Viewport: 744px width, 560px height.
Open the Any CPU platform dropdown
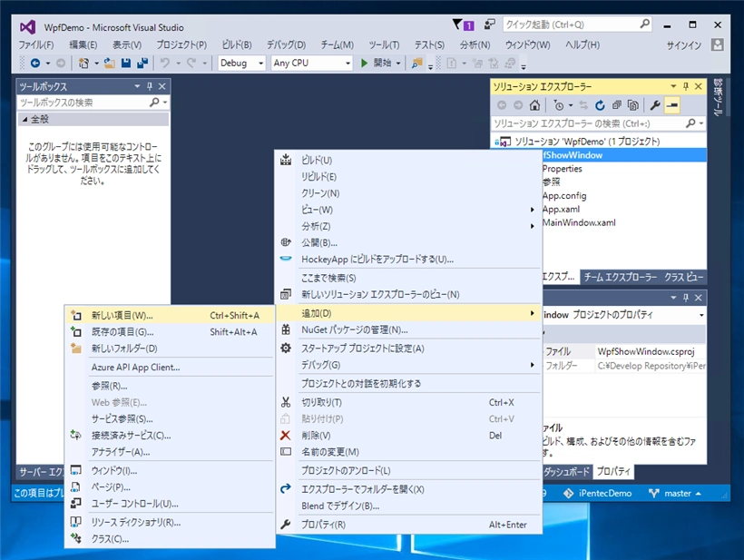[x=312, y=63]
